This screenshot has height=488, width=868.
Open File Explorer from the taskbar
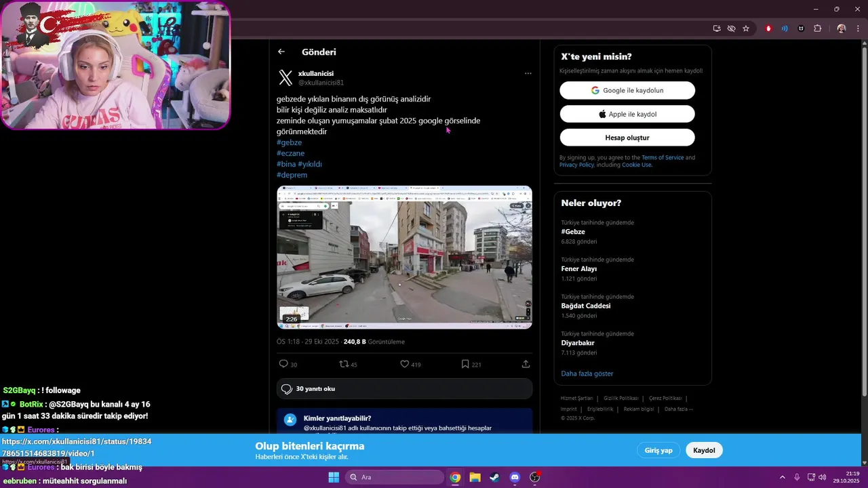click(475, 477)
